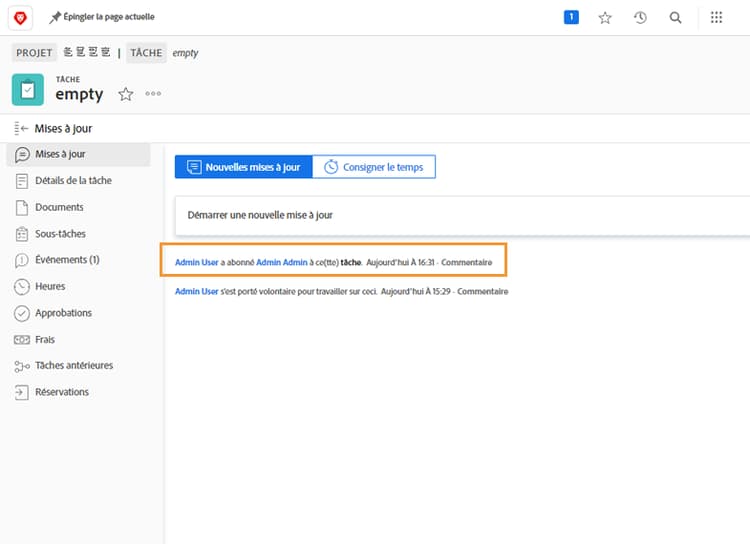Open the recent items clock icon
Image resolution: width=750 pixels, height=544 pixels.
[640, 18]
